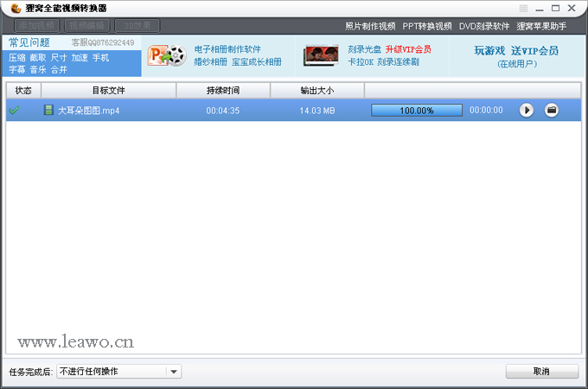The width and height of the screenshot is (588, 389).
Task: Sort by the 输出大小 column header
Action: (317, 90)
